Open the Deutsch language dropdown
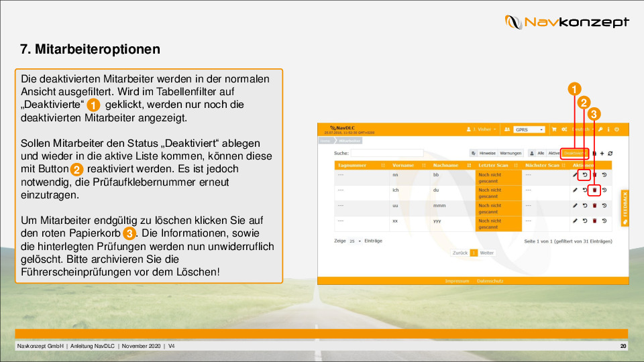Image resolution: width=644 pixels, height=362 pixels. pyautogui.click(x=583, y=129)
